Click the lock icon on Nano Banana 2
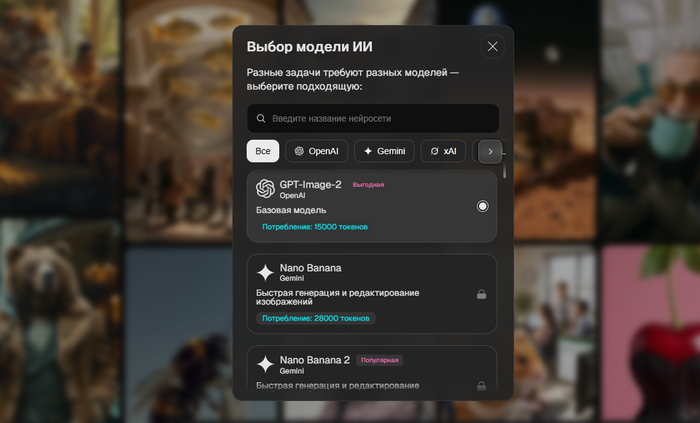The width and height of the screenshot is (700, 423). 481,386
